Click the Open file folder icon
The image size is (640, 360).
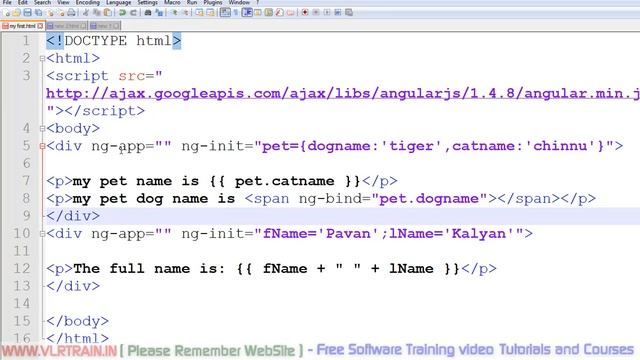(17, 13)
